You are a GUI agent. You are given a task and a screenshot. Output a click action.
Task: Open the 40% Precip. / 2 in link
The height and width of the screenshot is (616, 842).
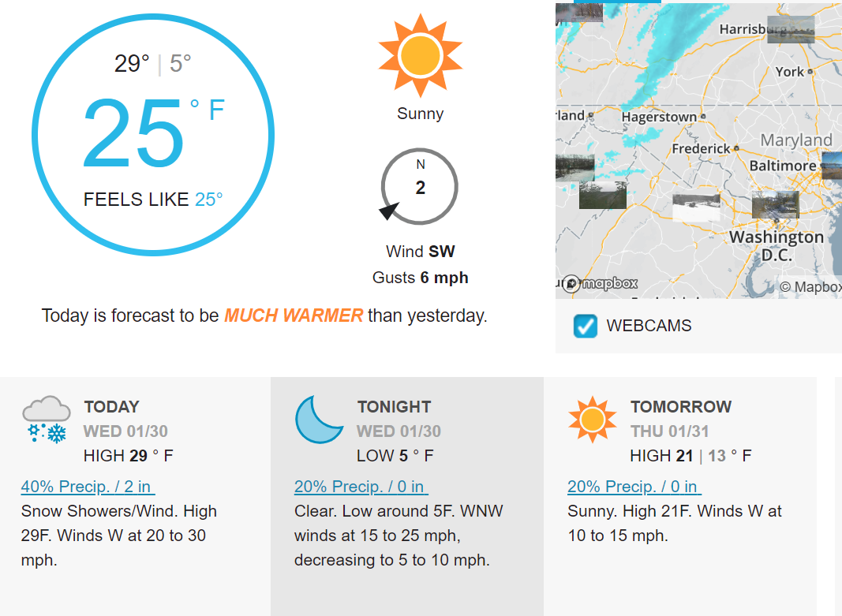[x=88, y=487]
